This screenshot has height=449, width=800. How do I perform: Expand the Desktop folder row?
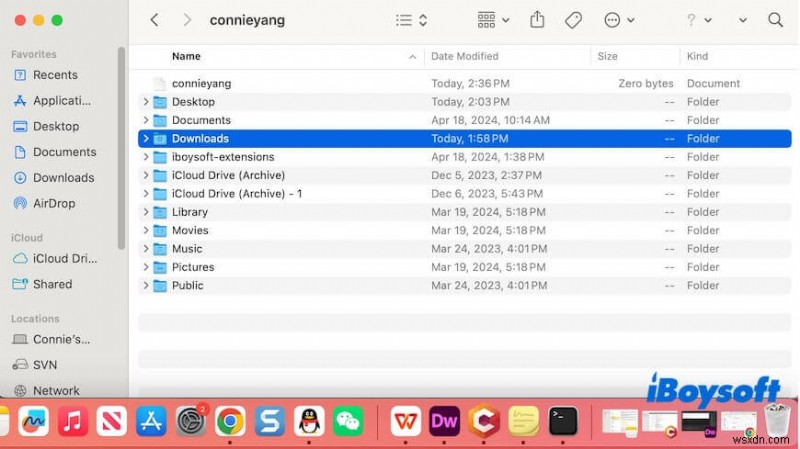(x=145, y=102)
